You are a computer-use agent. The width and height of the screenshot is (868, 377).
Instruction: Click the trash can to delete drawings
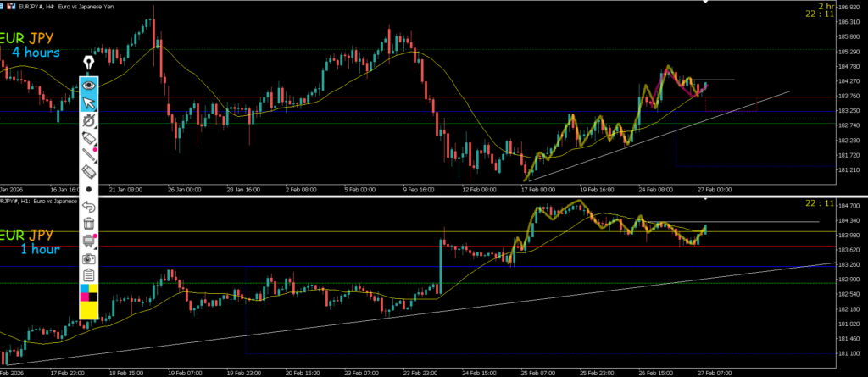pyautogui.click(x=88, y=224)
